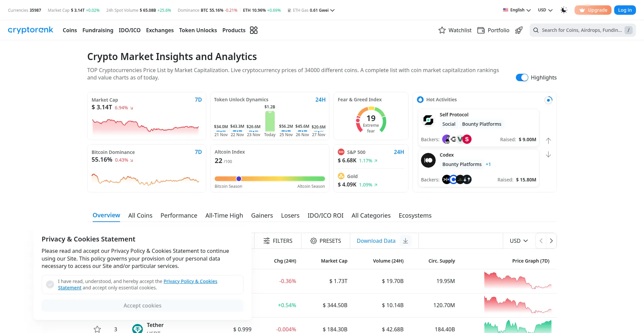644x333 pixels.
Task: Open the Token Unlocks menu
Action: (198, 30)
